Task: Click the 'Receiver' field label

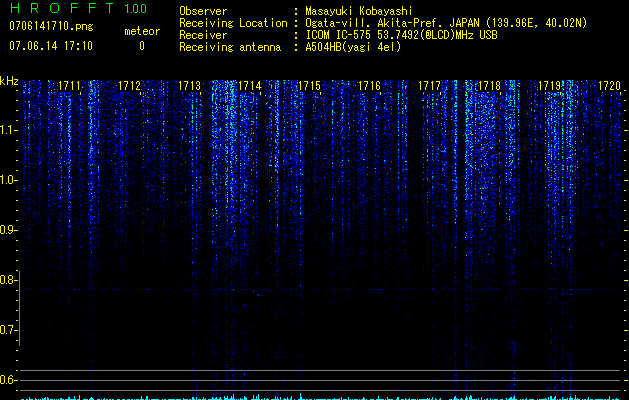Action: point(203,35)
